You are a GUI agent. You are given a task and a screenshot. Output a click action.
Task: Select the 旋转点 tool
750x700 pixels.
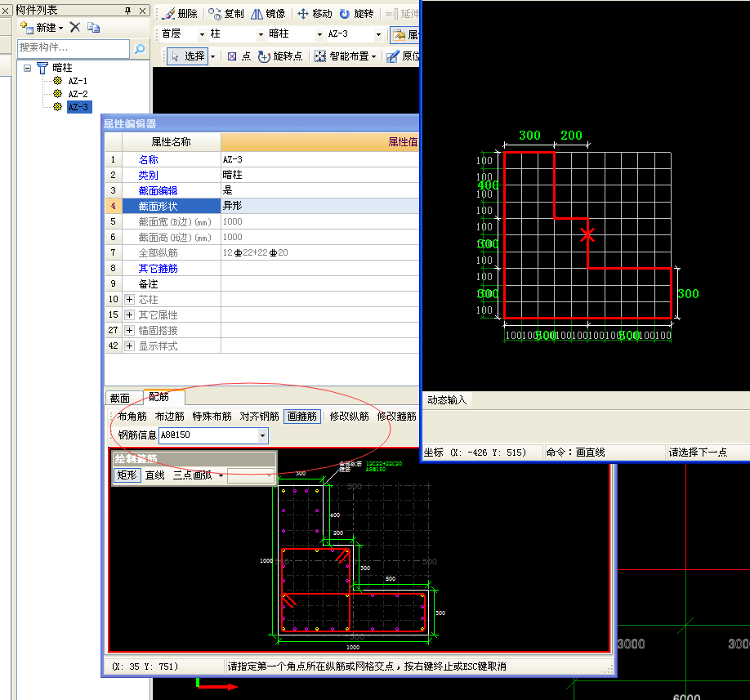(280, 56)
